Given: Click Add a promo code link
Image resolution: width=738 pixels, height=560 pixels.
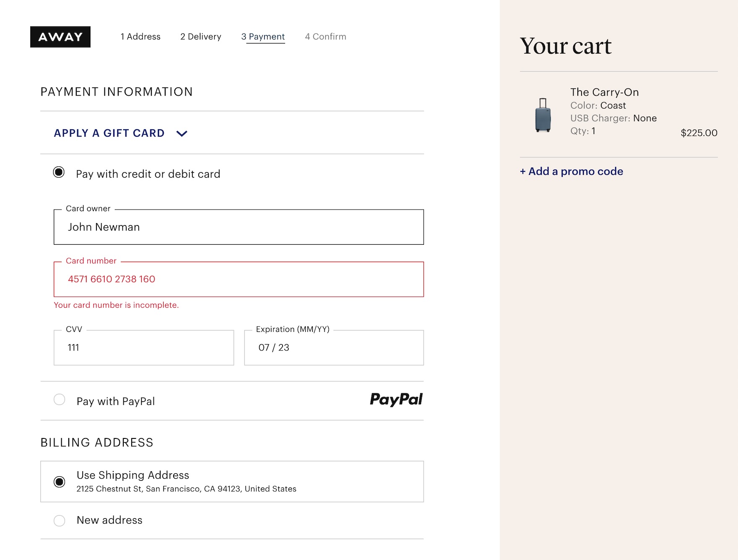Looking at the screenshot, I should tap(572, 171).
